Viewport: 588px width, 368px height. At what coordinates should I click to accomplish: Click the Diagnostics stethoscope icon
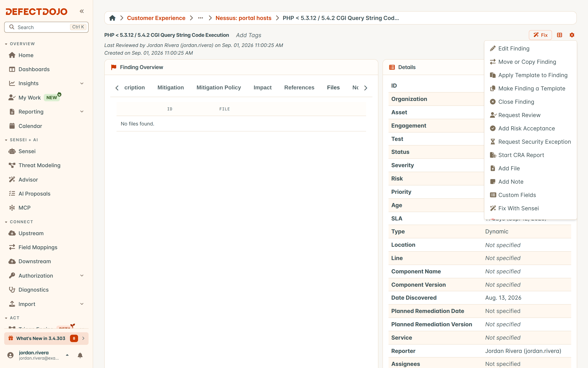pos(12,290)
